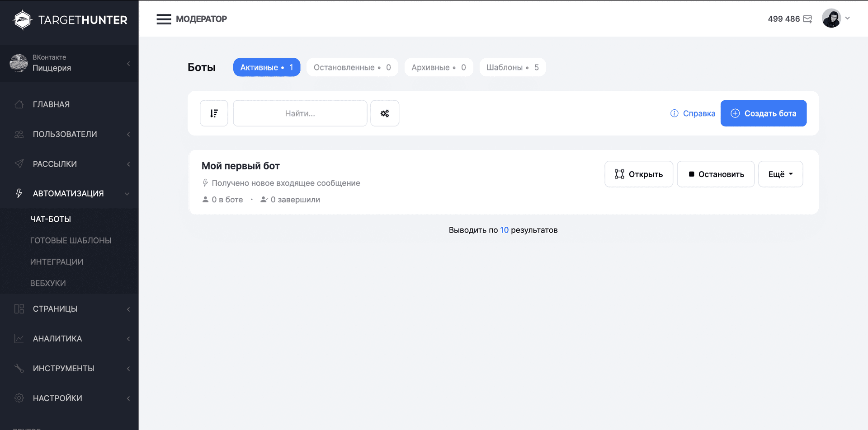The image size is (868, 430).
Task: Open Home via house icon
Action: tap(19, 104)
